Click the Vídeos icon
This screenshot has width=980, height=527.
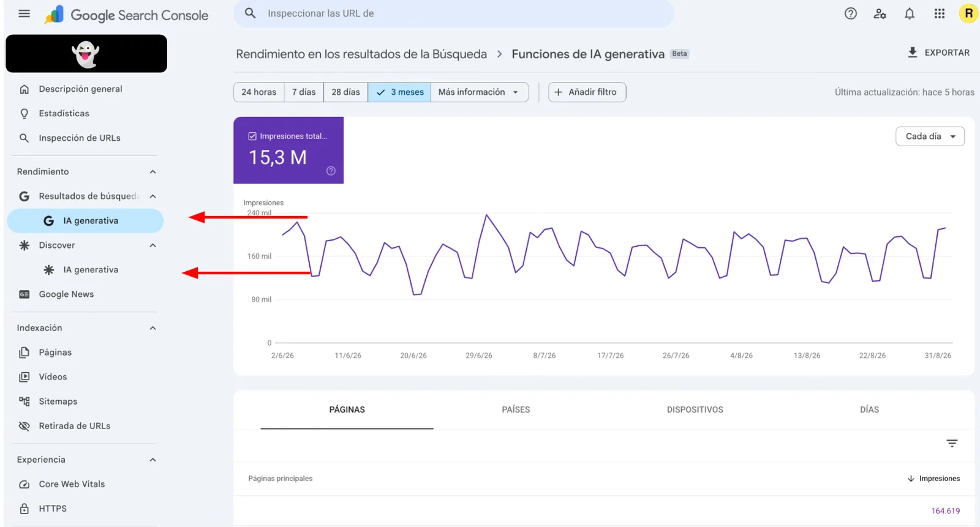tap(24, 377)
